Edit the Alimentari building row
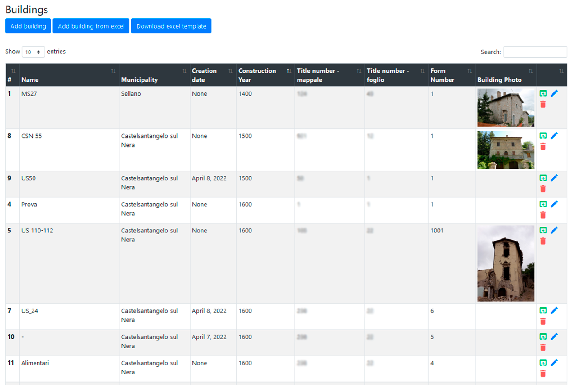 554,363
